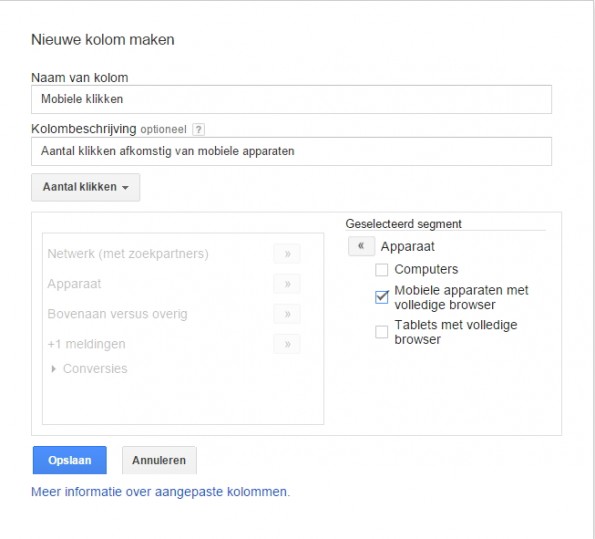Focus the Kolombeschrijving text field
Image resolution: width=595 pixels, height=539 pixels.
(x=291, y=151)
